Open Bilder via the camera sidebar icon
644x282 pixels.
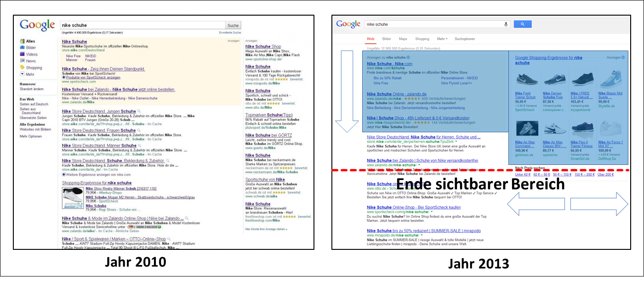22,48
